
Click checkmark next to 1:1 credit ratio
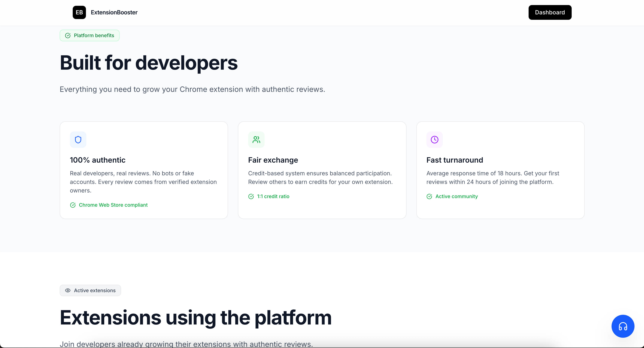(x=251, y=197)
